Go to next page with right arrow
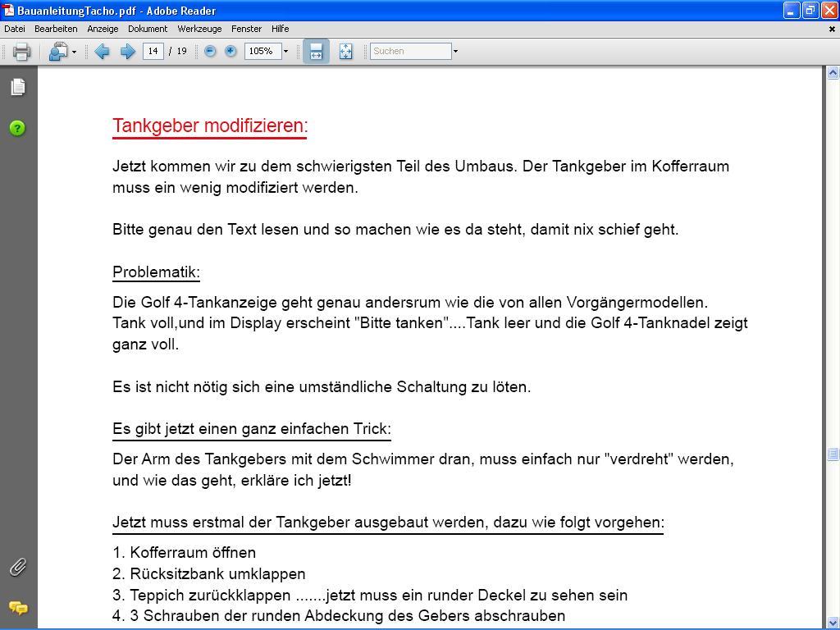Viewport: 840px width, 630px height. click(x=127, y=52)
